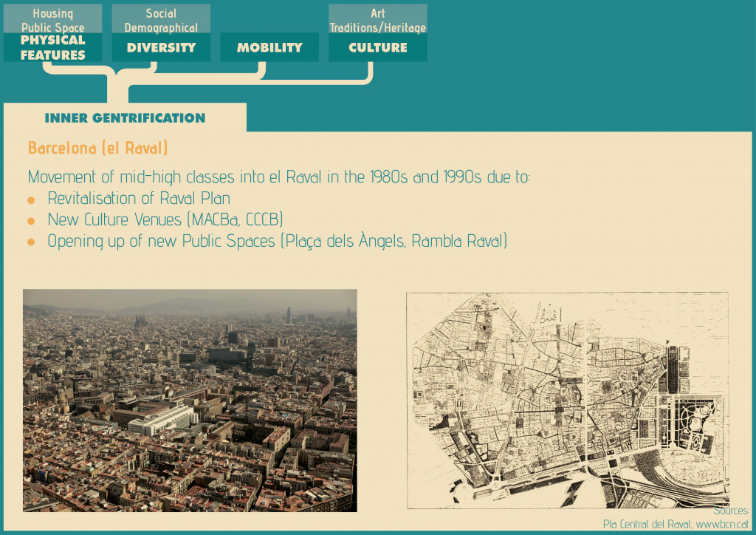Viewport: 756px width, 535px height.
Task: Click the orange bullet beside Opening up
Action: 31,243
